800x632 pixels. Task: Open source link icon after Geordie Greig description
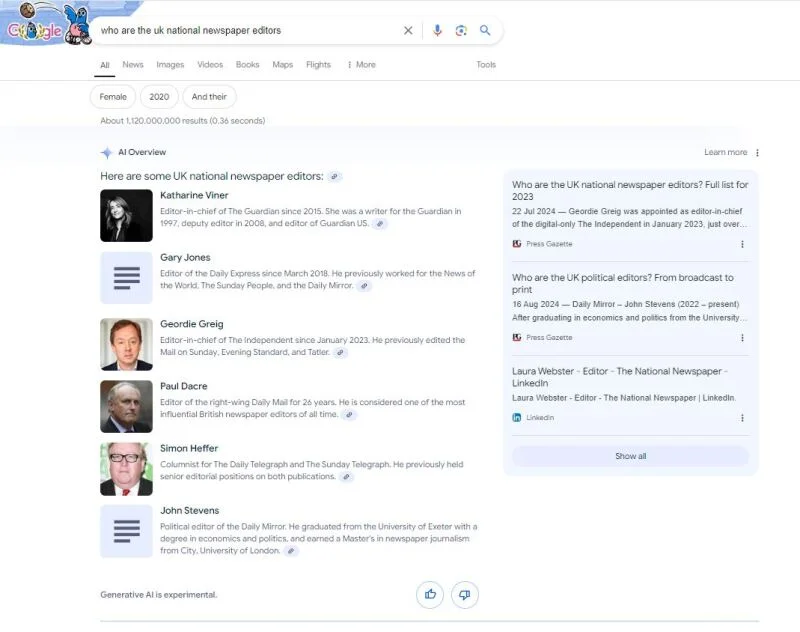click(x=340, y=352)
